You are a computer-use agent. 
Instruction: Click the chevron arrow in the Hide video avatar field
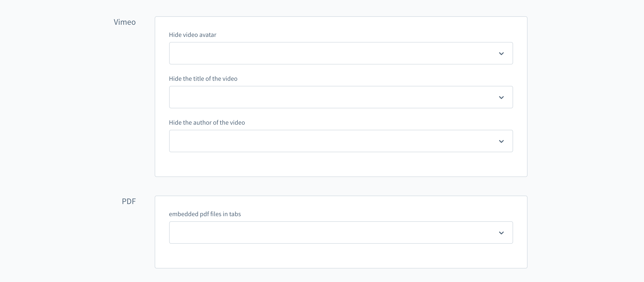point(501,54)
